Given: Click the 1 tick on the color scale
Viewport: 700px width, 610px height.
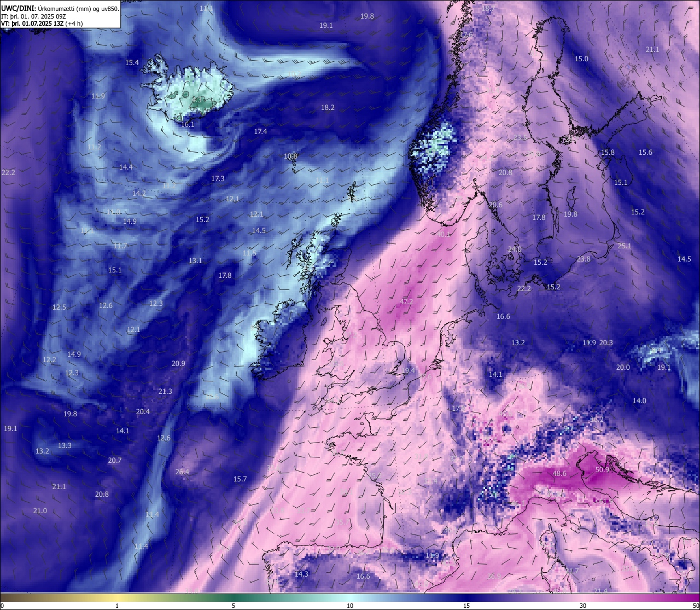Looking at the screenshot, I should (117, 606).
